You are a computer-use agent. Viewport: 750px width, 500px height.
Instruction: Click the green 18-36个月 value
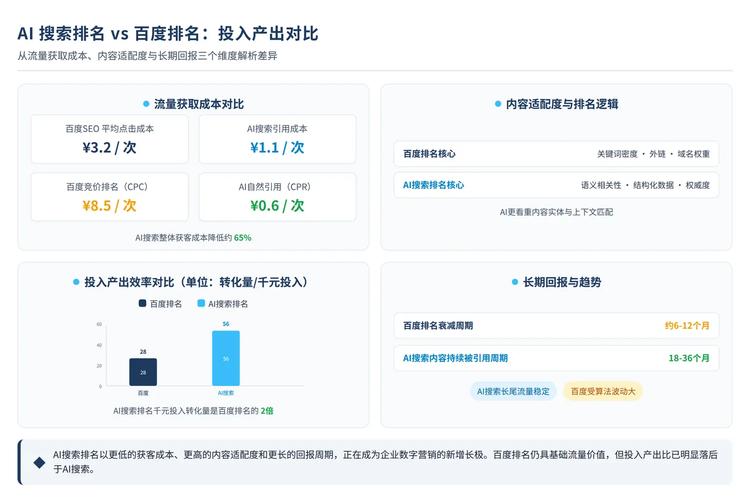click(x=689, y=358)
